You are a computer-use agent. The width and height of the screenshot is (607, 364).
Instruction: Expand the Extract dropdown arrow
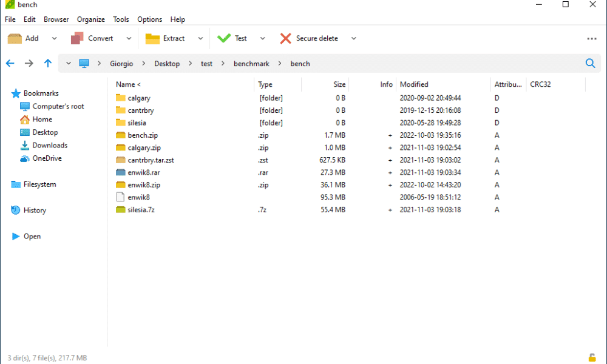(x=200, y=38)
